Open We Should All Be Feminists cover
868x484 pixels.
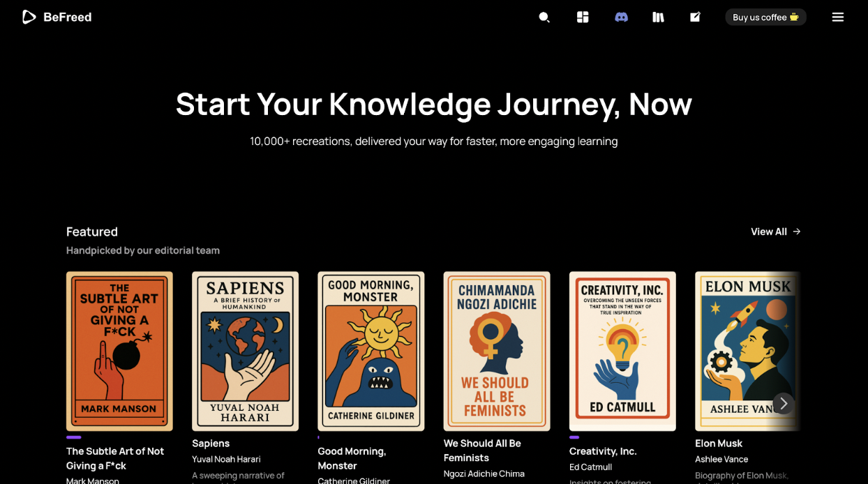tap(496, 351)
